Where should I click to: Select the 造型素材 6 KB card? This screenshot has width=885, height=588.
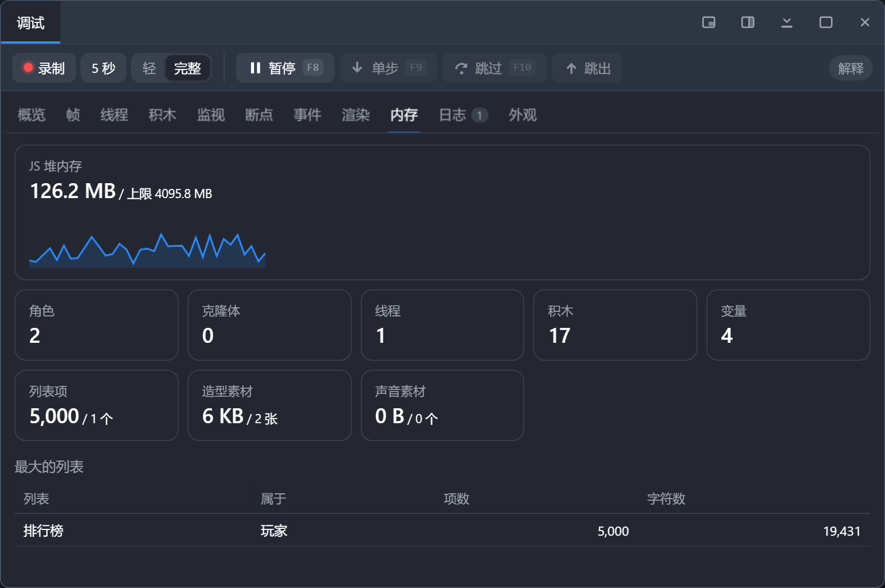click(270, 405)
